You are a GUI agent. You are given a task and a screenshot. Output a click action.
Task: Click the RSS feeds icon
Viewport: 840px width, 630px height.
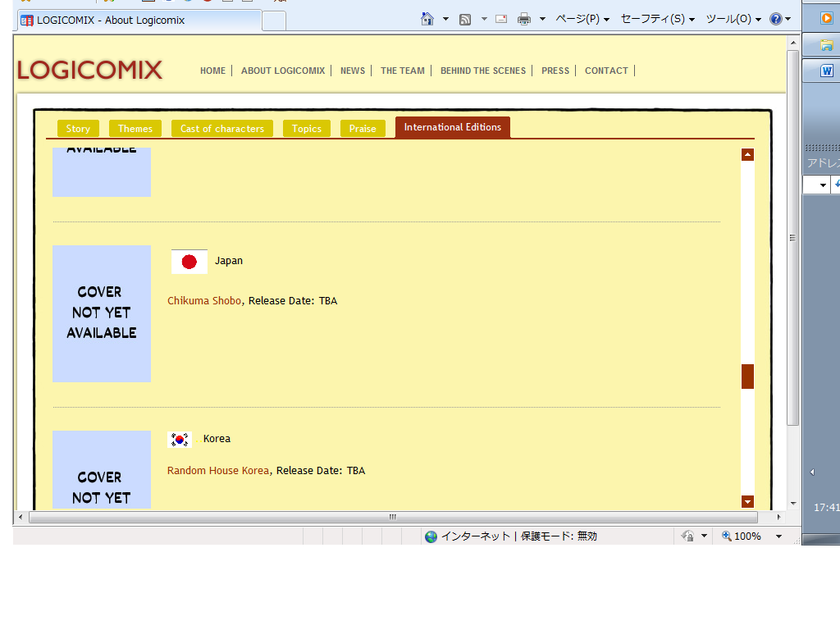tap(465, 20)
